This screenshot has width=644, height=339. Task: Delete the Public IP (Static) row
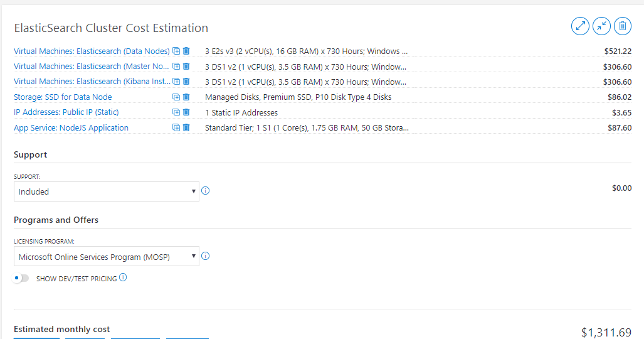pyautogui.click(x=186, y=112)
